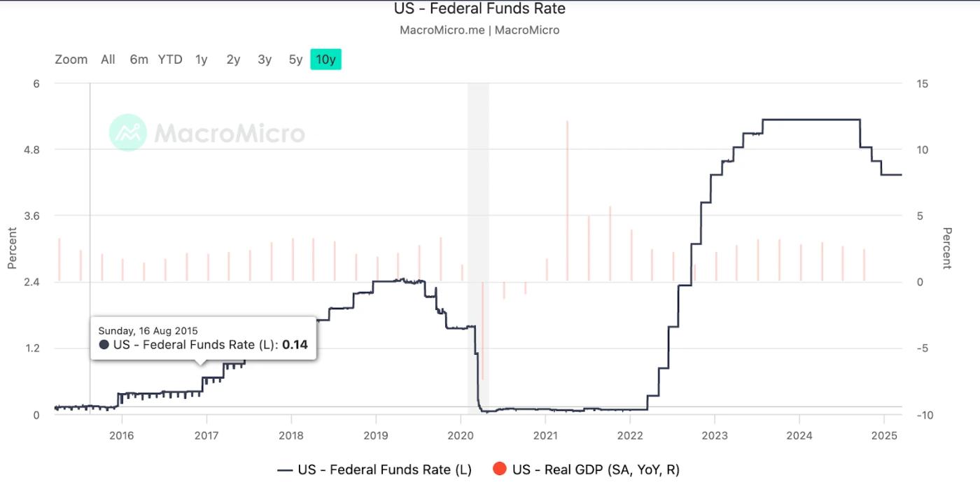Image resolution: width=980 pixels, height=485 pixels.
Task: Click the chart title "US - Federal Funds Rate"
Action: click(480, 8)
